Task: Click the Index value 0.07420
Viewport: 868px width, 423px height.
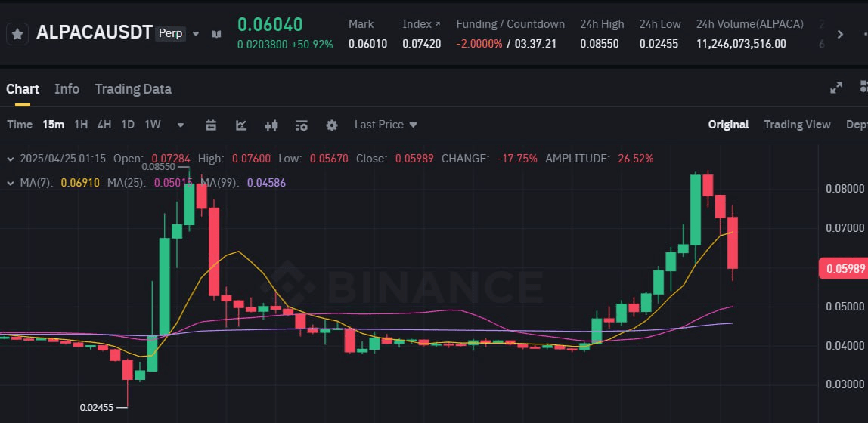Action: (422, 44)
